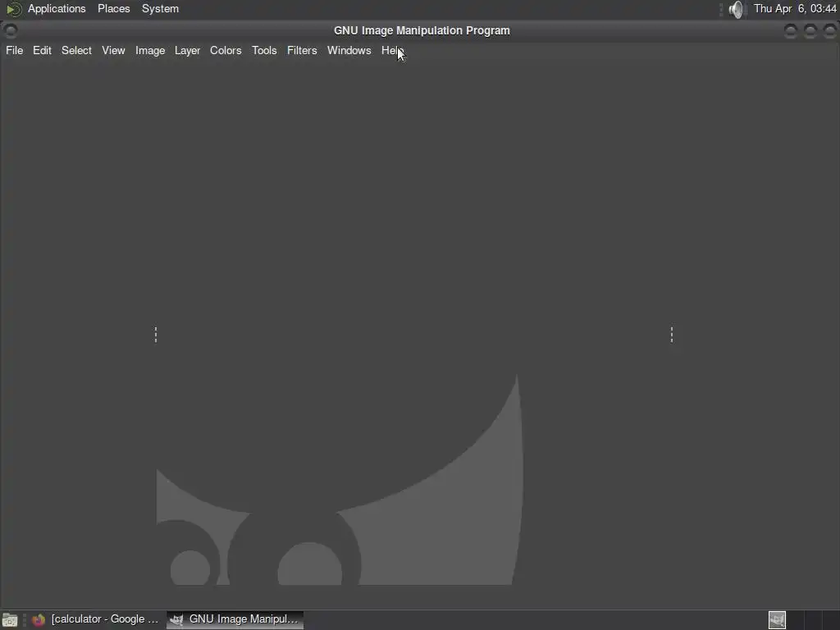This screenshot has height=630, width=840.
Task: Open the Places system menu
Action: coord(113,8)
